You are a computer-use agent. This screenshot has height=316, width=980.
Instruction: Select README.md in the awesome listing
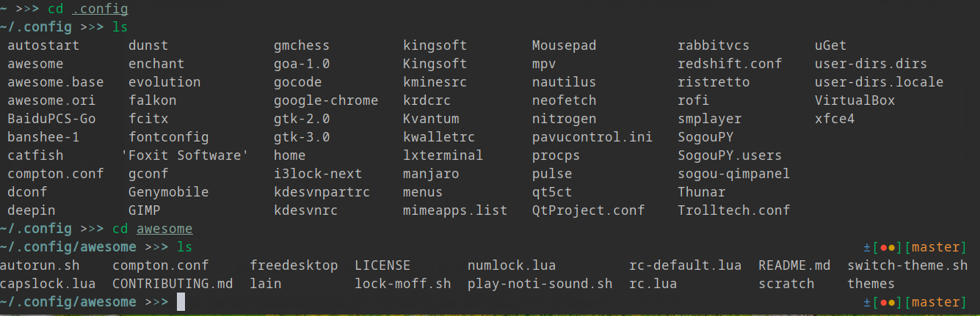794,265
